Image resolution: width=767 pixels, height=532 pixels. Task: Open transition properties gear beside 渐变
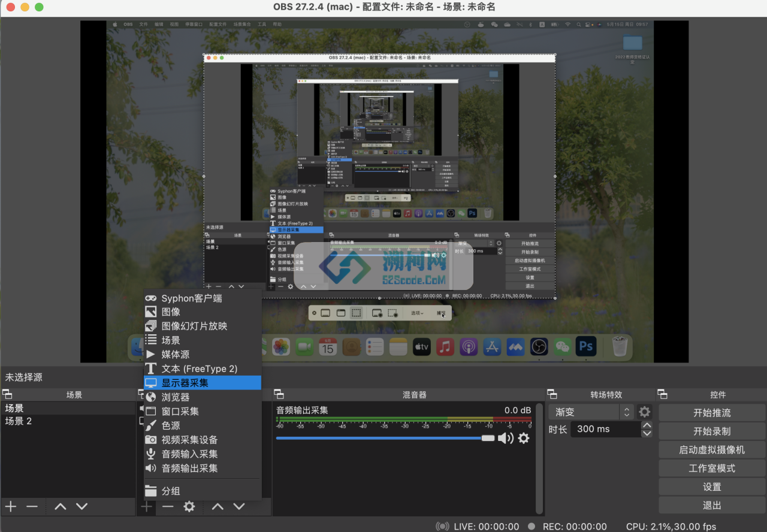coord(644,412)
